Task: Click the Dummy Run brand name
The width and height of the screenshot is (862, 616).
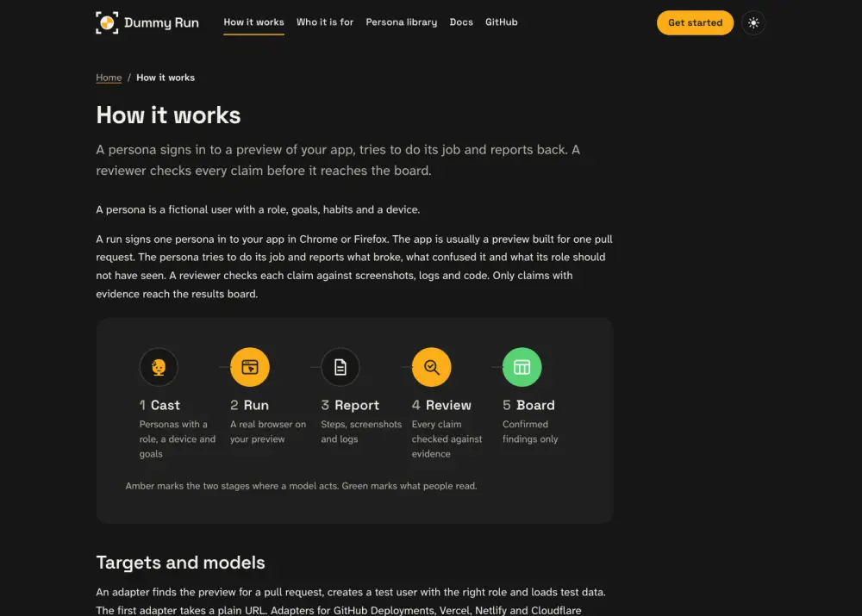Action: click(x=162, y=22)
